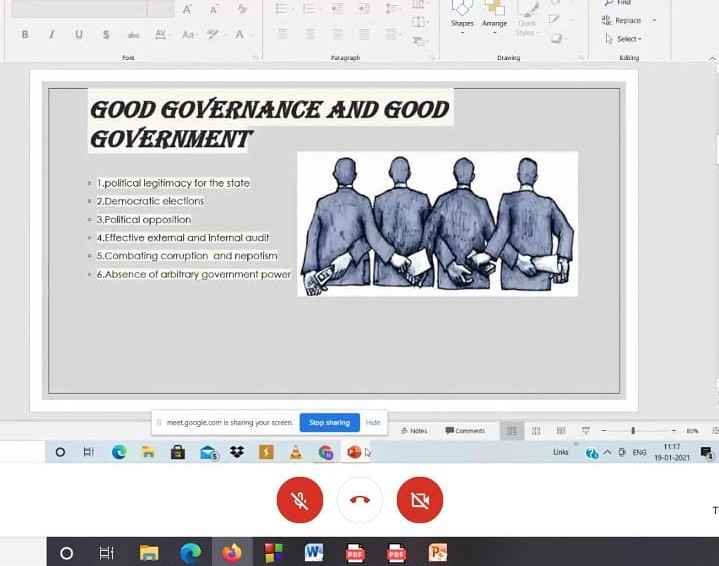Screen dimensions: 719x566
Task: Hide the screen sharing notification bar
Action: tap(373, 423)
